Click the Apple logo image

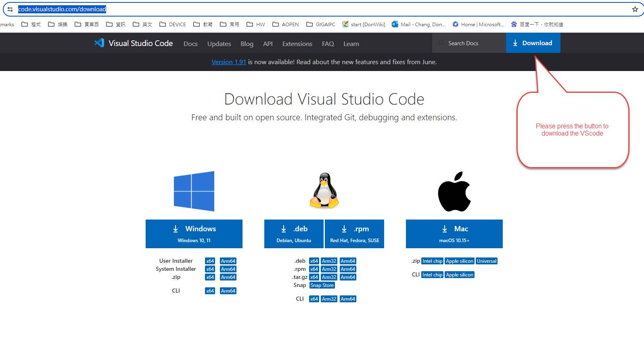[454, 192]
